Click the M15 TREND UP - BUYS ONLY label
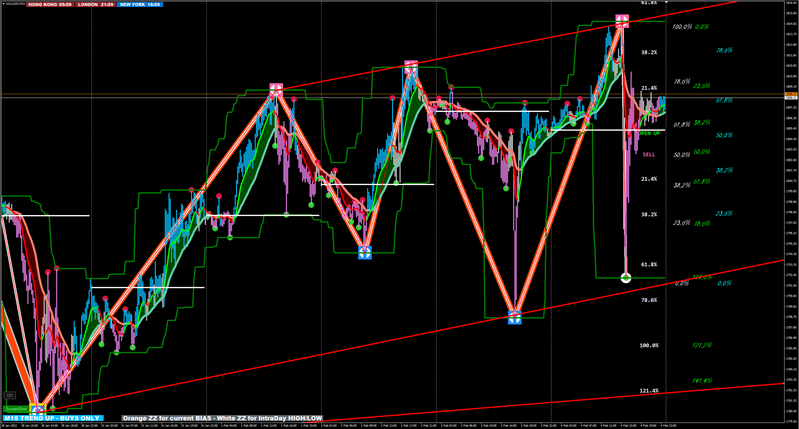The height and width of the screenshot is (429, 799). coord(52,418)
